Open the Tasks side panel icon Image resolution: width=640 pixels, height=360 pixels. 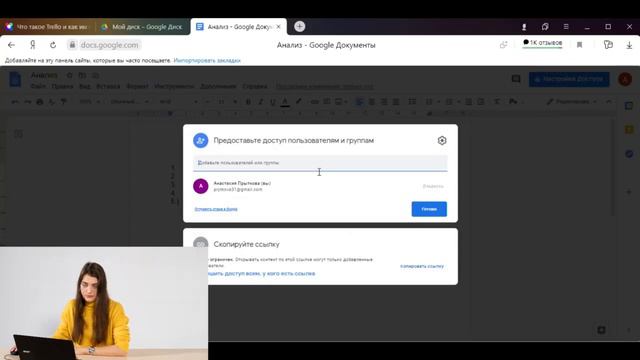pos(629,154)
